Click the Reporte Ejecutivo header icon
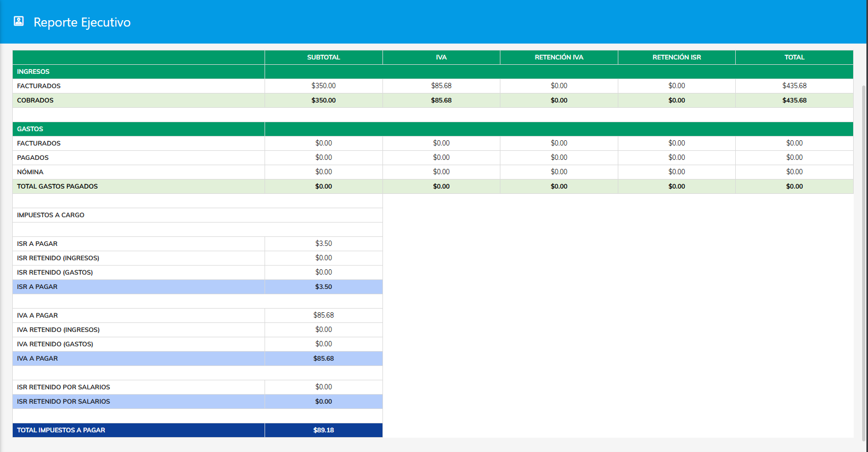Viewport: 868px width, 452px height. pos(19,21)
